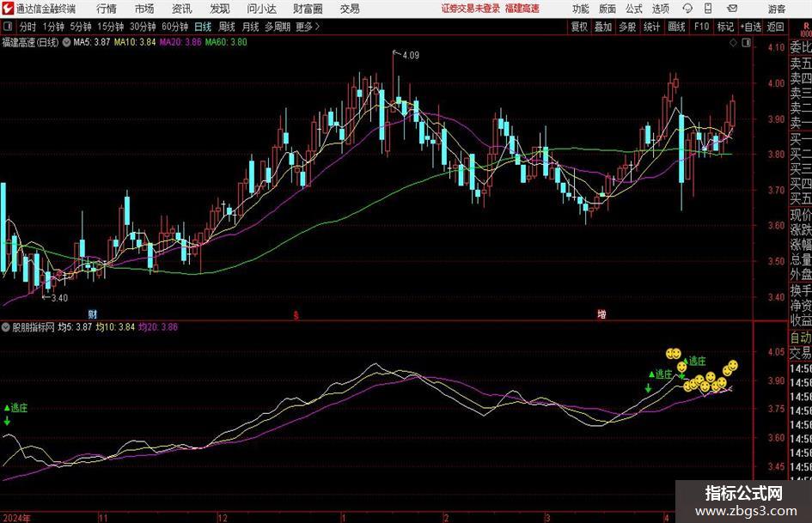
Task: Click the diamond icon above price axis
Action: pyautogui.click(x=733, y=43)
